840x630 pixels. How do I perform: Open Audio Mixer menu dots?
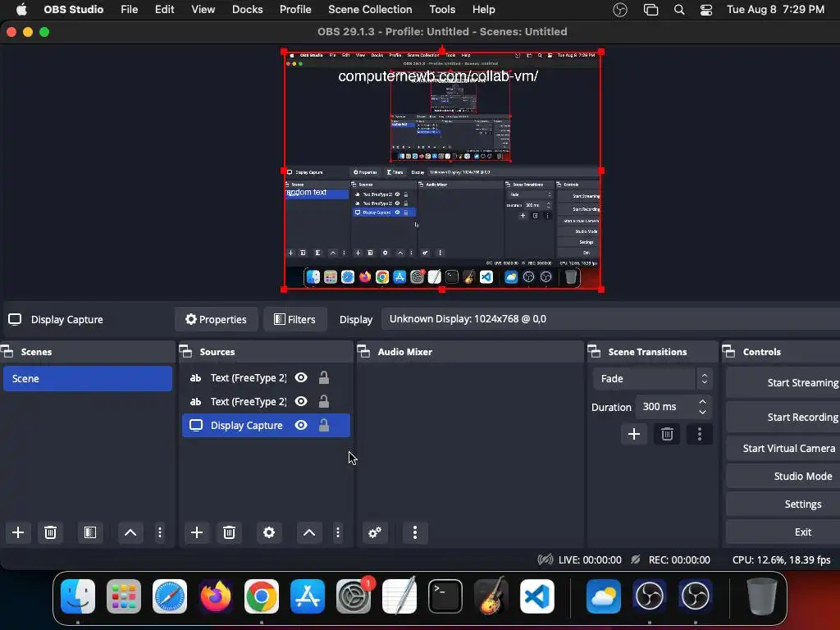(414, 532)
